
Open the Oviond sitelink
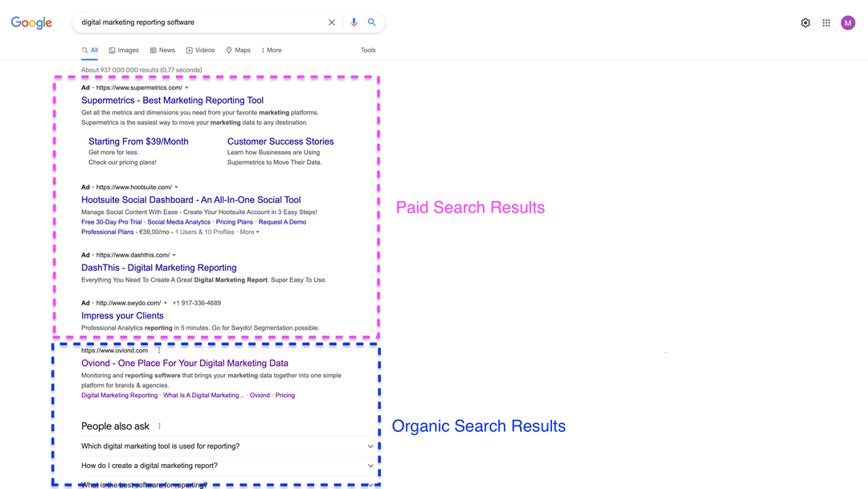coord(260,396)
